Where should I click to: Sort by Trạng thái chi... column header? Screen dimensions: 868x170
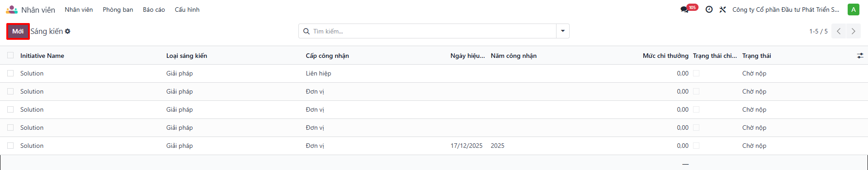tap(715, 56)
